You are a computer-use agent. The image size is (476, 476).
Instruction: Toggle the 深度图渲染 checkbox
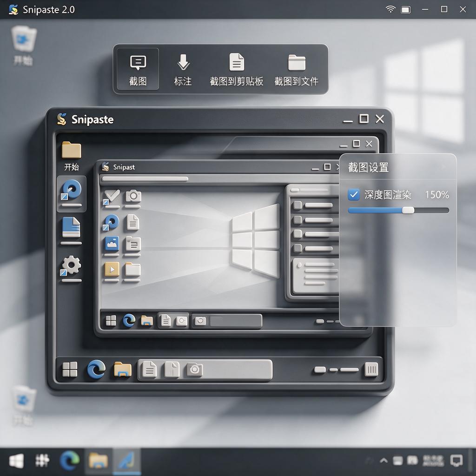[354, 194]
